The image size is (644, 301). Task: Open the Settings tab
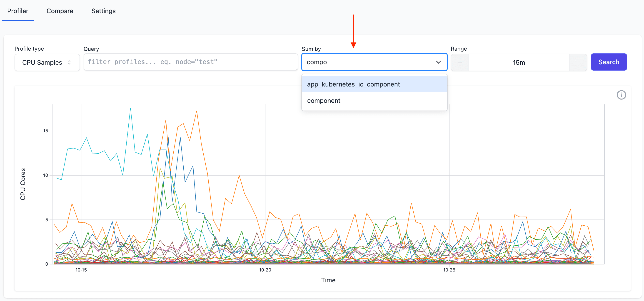(103, 11)
